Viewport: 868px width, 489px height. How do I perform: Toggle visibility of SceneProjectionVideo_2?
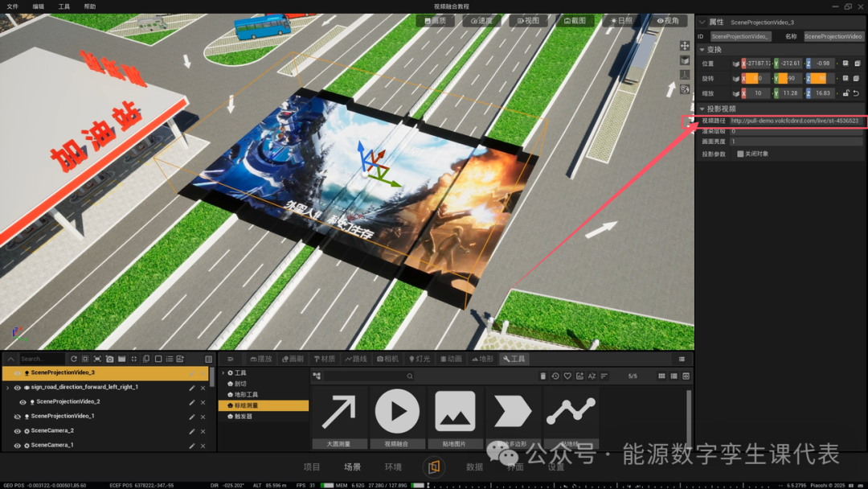(x=23, y=402)
